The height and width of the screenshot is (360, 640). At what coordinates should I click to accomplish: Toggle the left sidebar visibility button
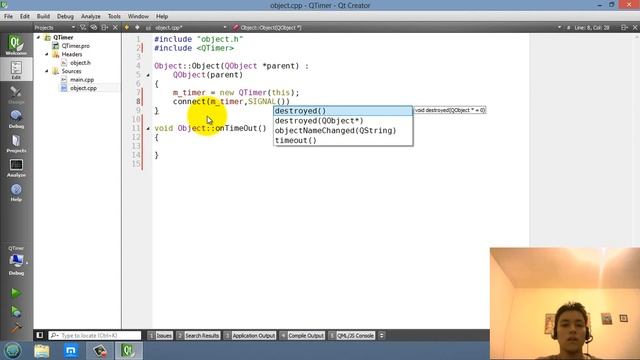click(40, 335)
